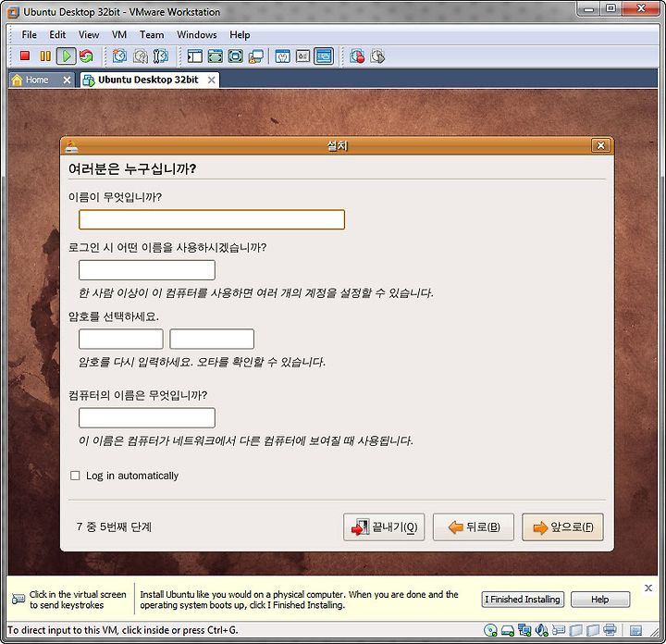
Task: Enable the Log in automatically checkbox
Action: pyautogui.click(x=75, y=476)
